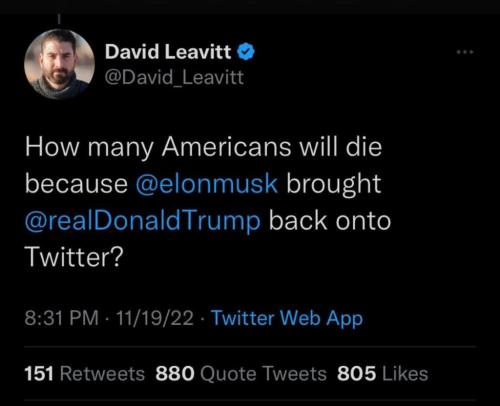Click the phrase "back onto" in the tweet
The height and width of the screenshot is (406, 500).
point(330,221)
